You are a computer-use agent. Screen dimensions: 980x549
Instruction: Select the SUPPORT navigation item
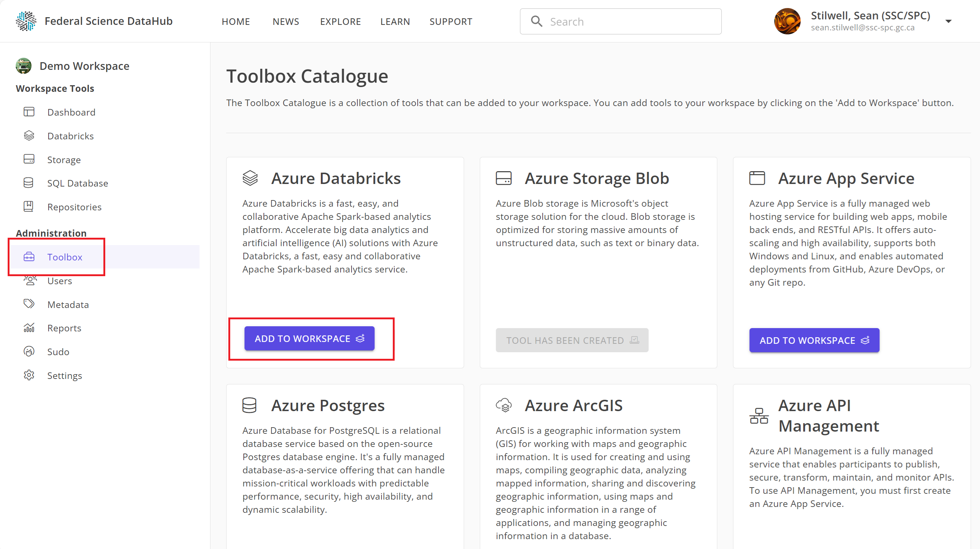coord(451,21)
